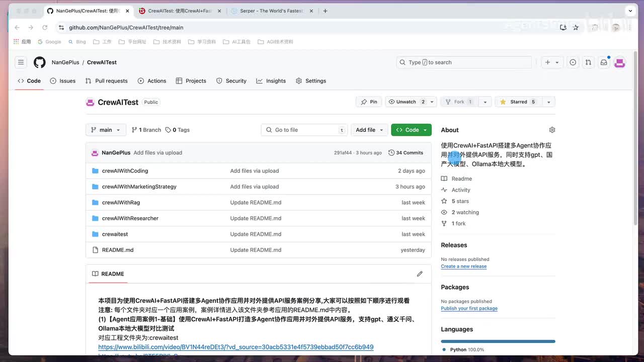Screen dimensions: 644x362
Task: Open the Projects tab
Action: click(x=191, y=81)
